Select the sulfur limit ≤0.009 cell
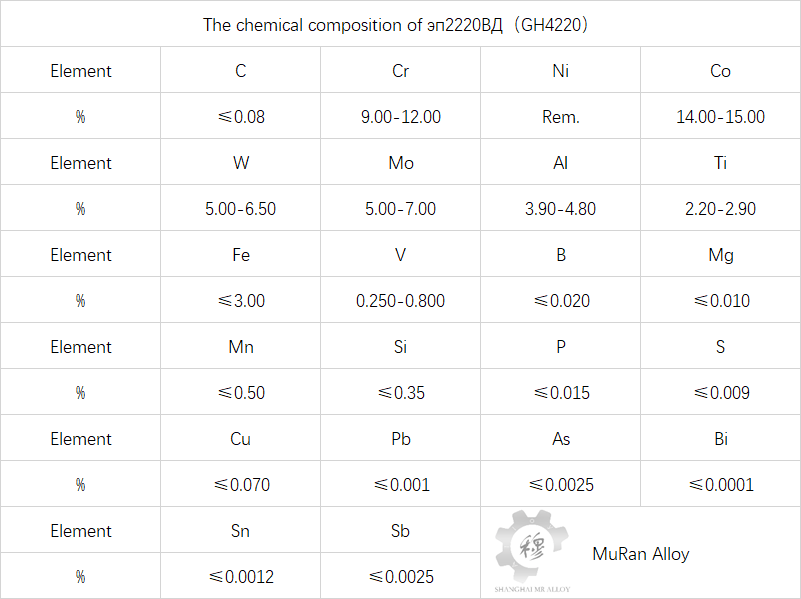801x599 pixels. (x=720, y=393)
